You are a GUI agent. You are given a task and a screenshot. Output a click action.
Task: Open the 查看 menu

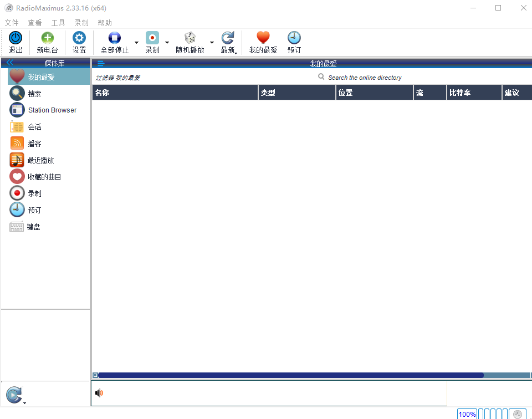(x=34, y=23)
